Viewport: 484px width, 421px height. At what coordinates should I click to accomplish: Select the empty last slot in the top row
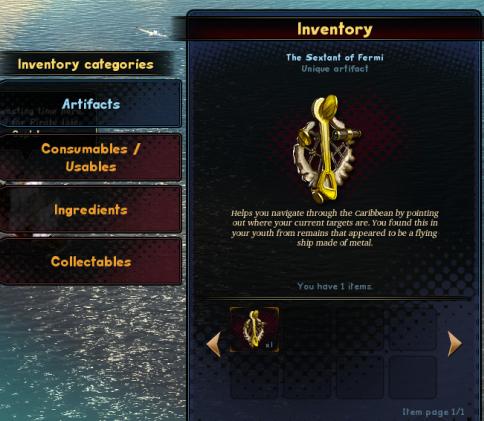[x=413, y=328]
